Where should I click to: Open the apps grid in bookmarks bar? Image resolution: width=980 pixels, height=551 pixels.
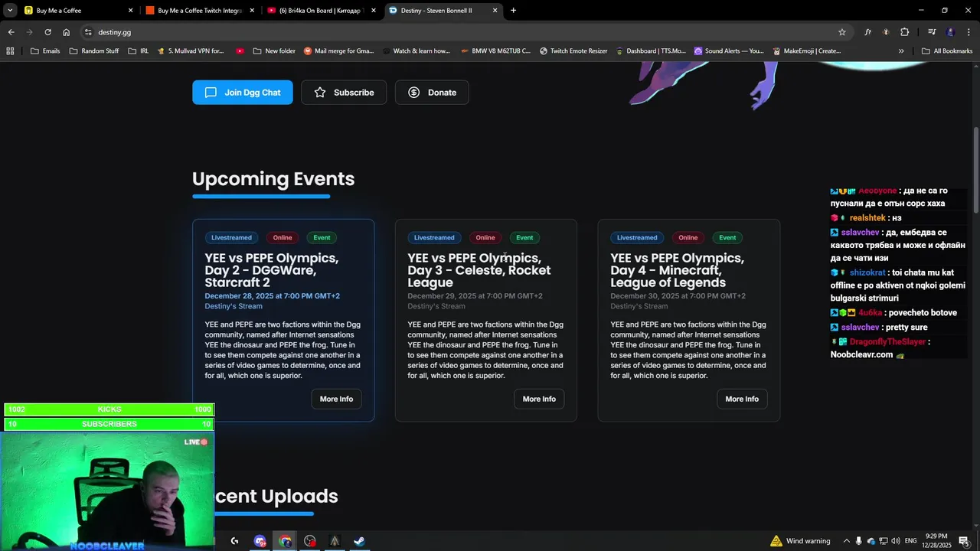point(10,51)
